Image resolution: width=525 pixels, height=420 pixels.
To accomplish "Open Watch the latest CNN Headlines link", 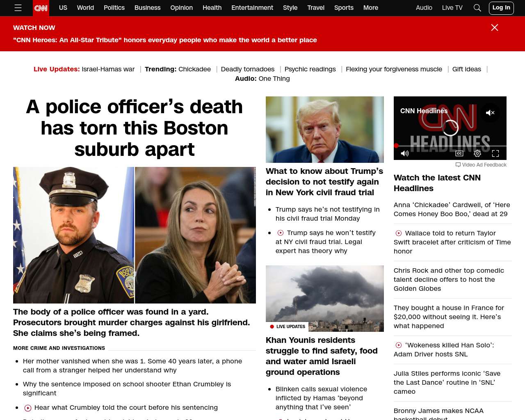I will (x=437, y=183).
